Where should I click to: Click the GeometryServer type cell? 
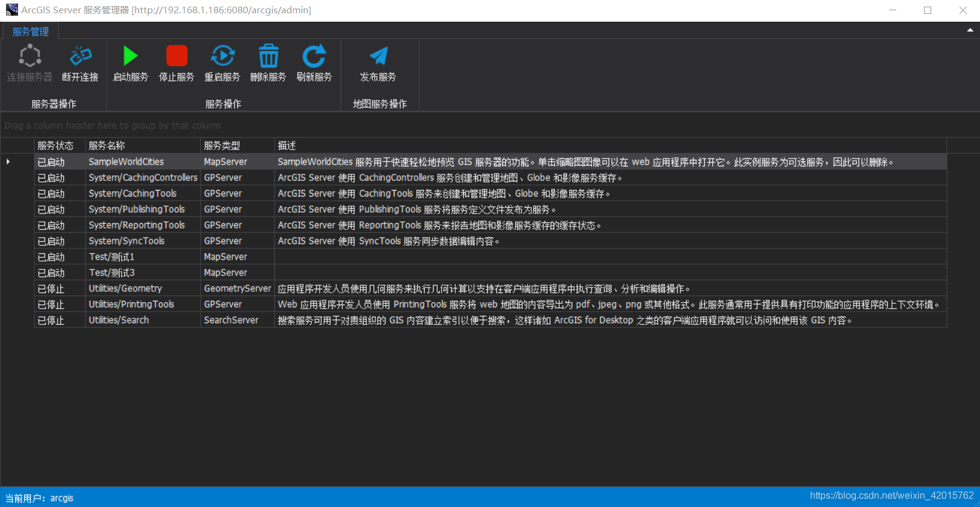coord(237,289)
